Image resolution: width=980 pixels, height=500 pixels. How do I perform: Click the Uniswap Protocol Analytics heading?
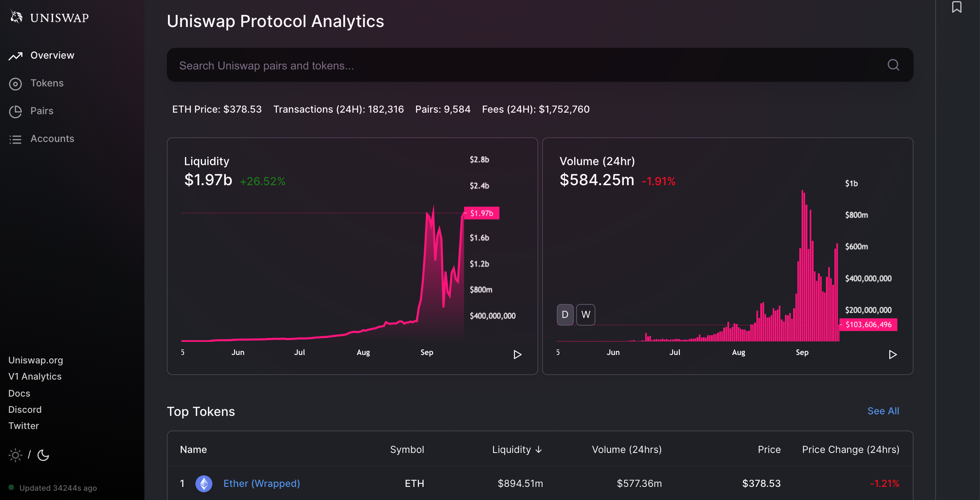coord(275,21)
